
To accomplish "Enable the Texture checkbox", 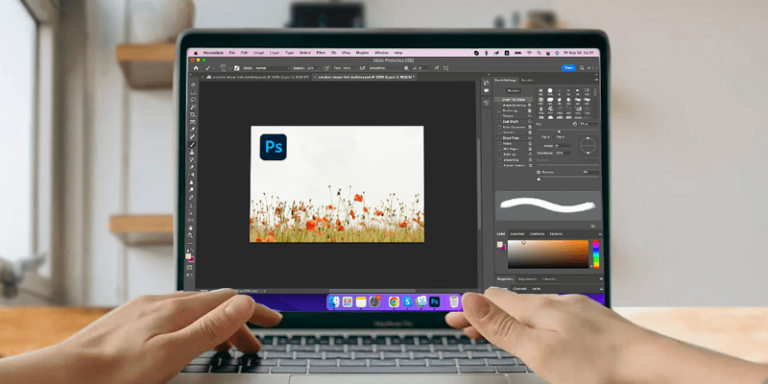I will [500, 116].
